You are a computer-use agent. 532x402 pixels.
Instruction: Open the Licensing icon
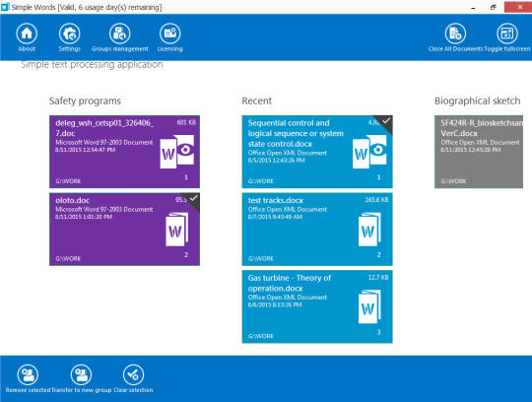point(170,33)
